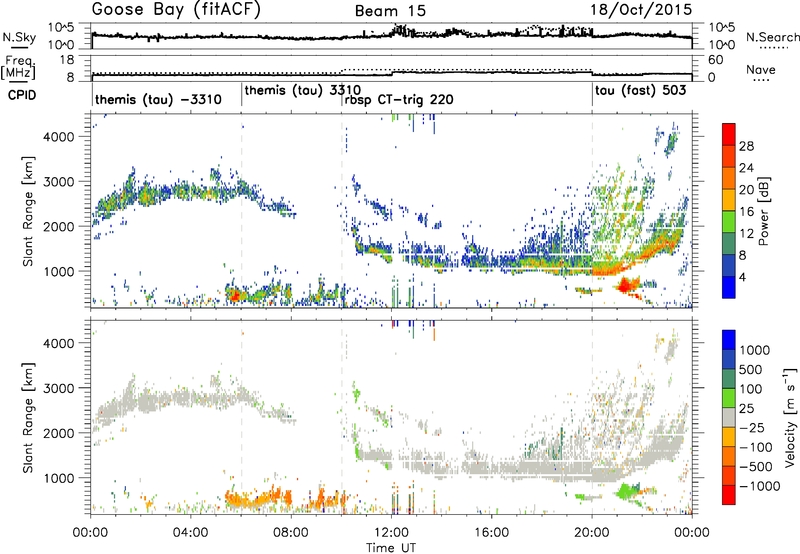Click the 'Nave' legend label
This screenshot has width=800, height=554.
[x=760, y=70]
